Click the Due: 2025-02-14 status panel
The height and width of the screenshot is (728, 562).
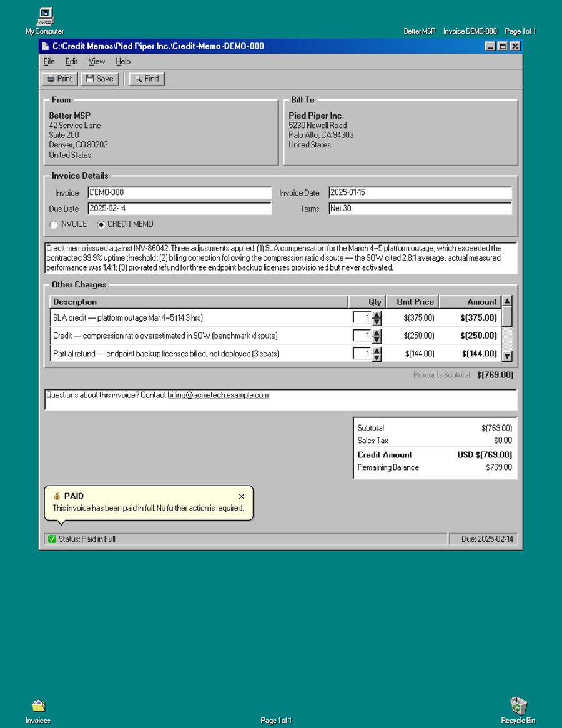click(483, 539)
